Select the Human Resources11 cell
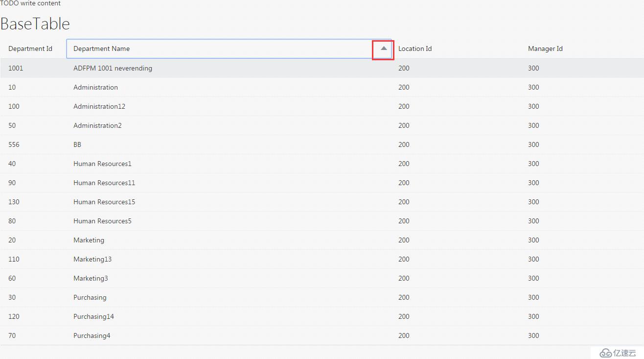 [x=104, y=183]
